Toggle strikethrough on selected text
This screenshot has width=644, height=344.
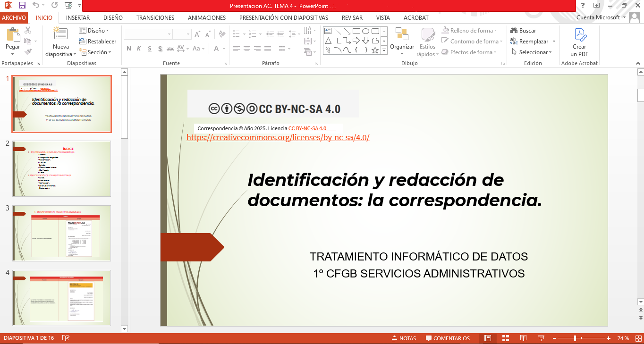(x=170, y=48)
